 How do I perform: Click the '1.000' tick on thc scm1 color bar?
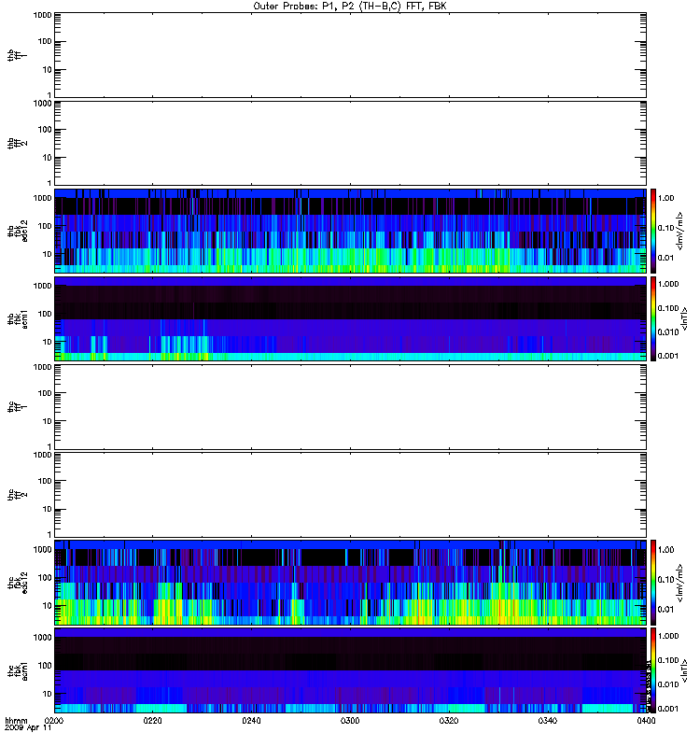[x=668, y=636]
